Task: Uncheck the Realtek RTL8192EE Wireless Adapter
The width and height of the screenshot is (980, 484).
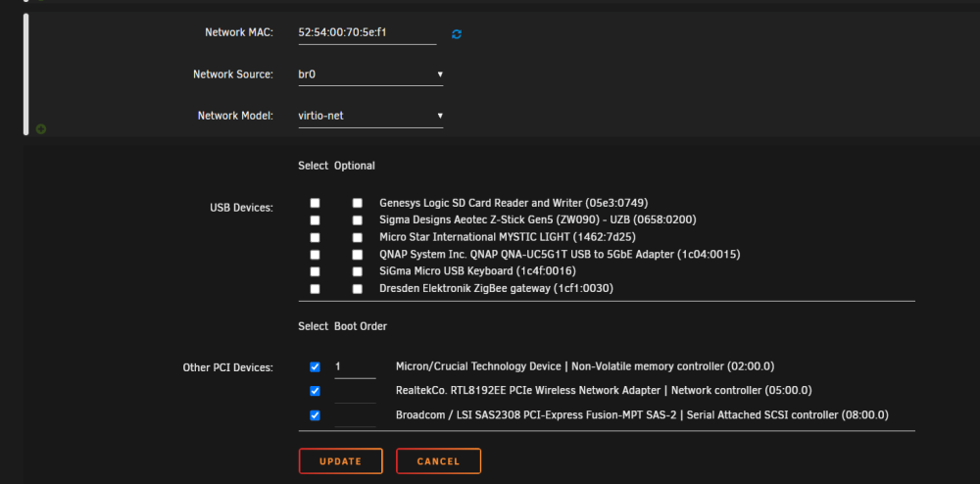Action: pyautogui.click(x=315, y=391)
